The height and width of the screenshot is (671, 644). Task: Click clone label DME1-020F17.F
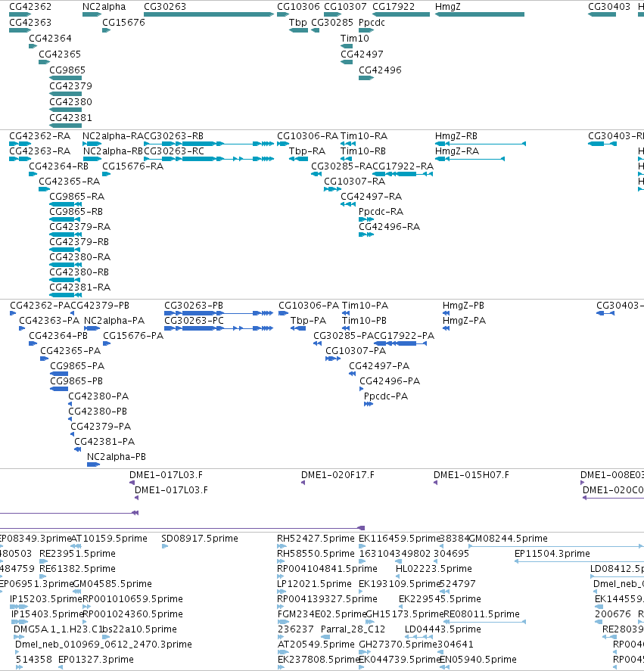pos(338,475)
